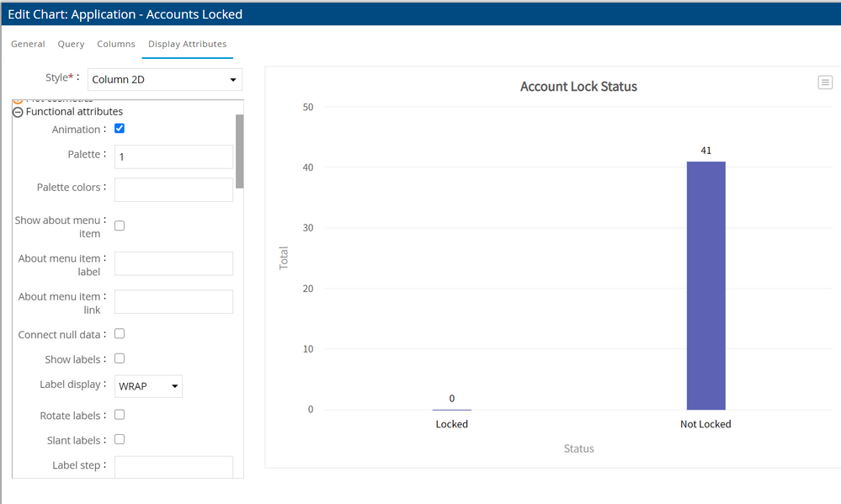Open the Query tab

(x=71, y=44)
